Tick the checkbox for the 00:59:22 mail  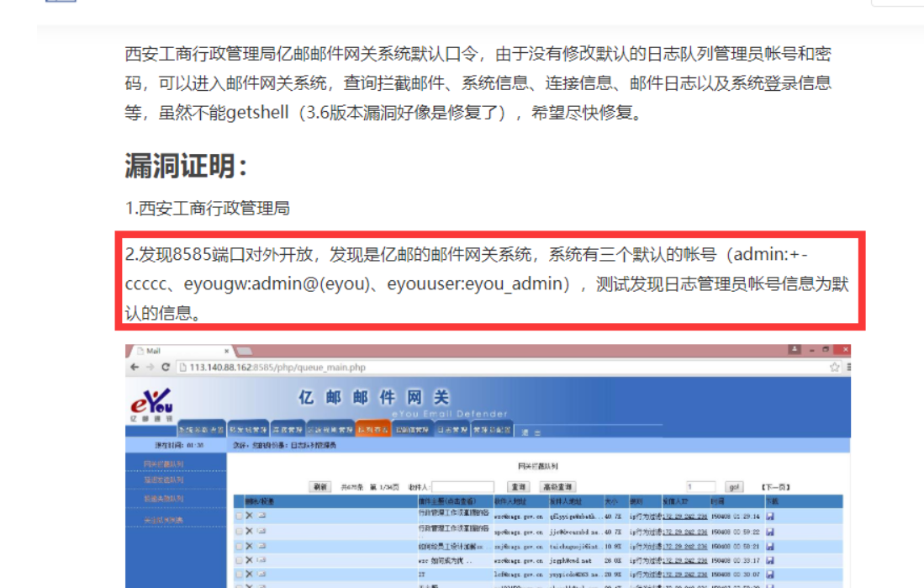point(239,532)
